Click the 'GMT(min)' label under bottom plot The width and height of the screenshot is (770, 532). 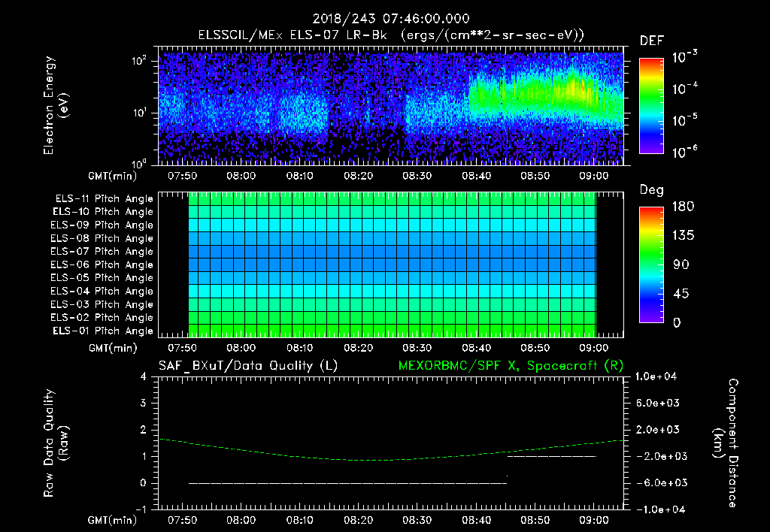pos(113,521)
